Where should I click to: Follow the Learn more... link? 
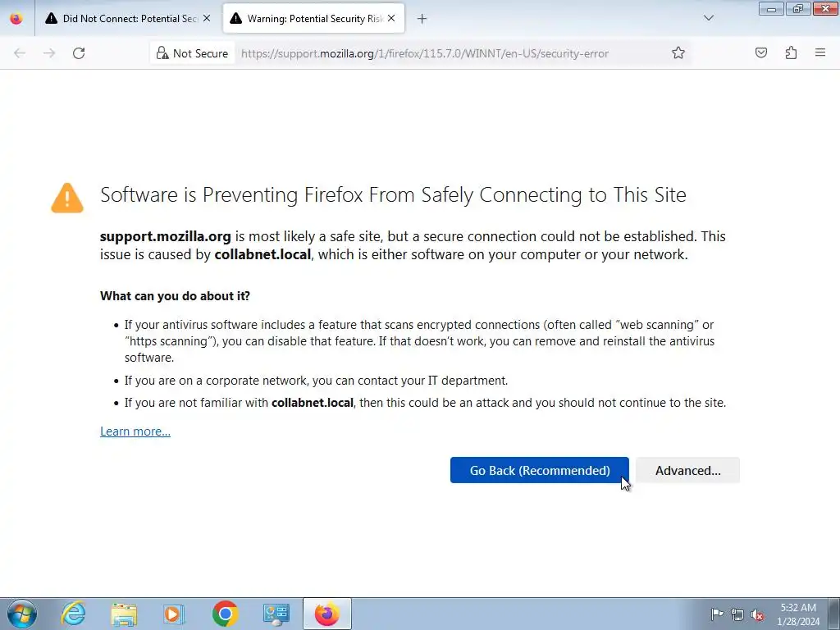135,431
